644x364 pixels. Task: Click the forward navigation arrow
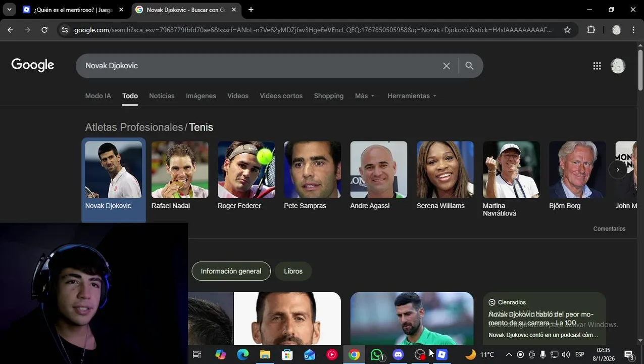(x=27, y=30)
